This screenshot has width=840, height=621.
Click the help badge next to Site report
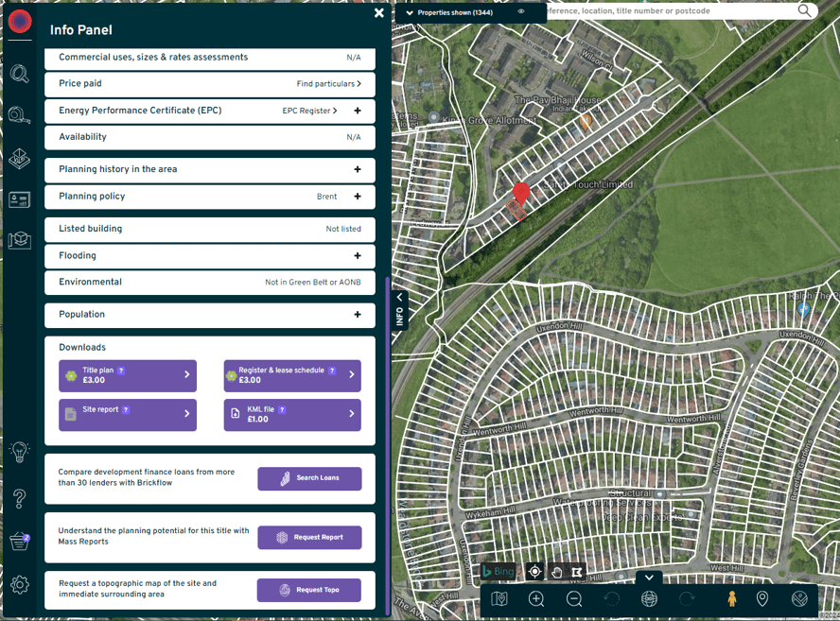[126, 409]
